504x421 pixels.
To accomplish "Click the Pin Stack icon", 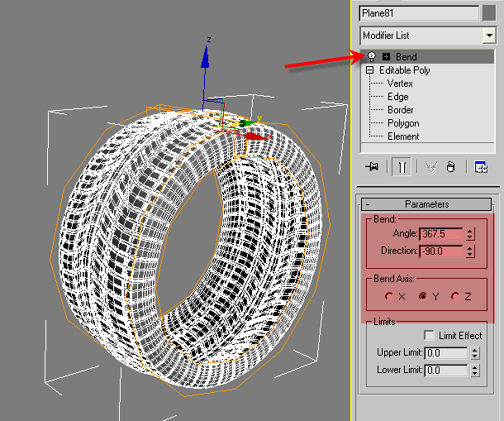I will (x=373, y=166).
